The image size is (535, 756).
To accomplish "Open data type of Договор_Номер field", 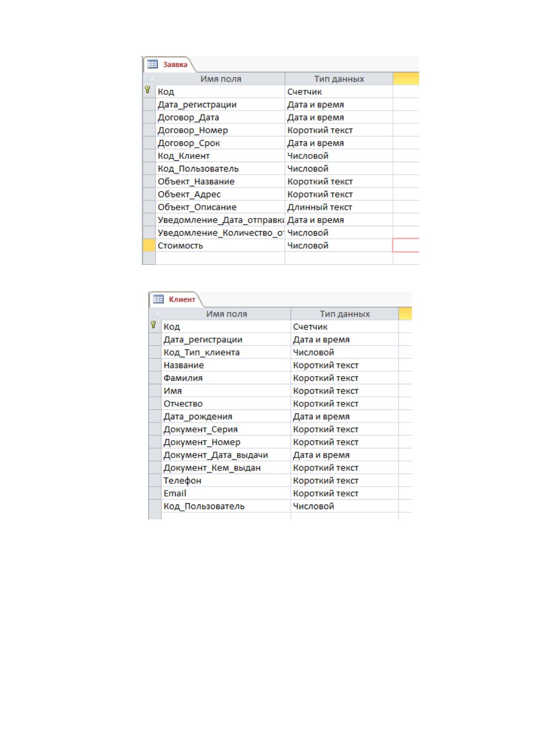I will coord(339,130).
